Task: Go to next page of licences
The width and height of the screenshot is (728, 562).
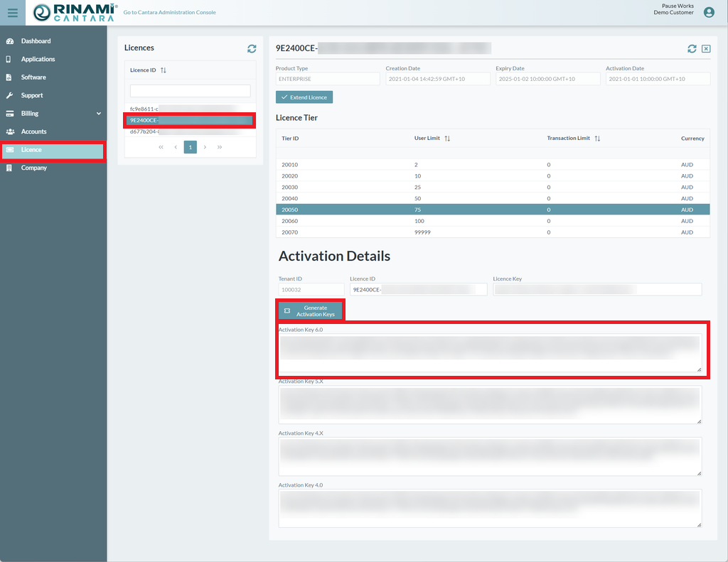Action: pyautogui.click(x=205, y=147)
